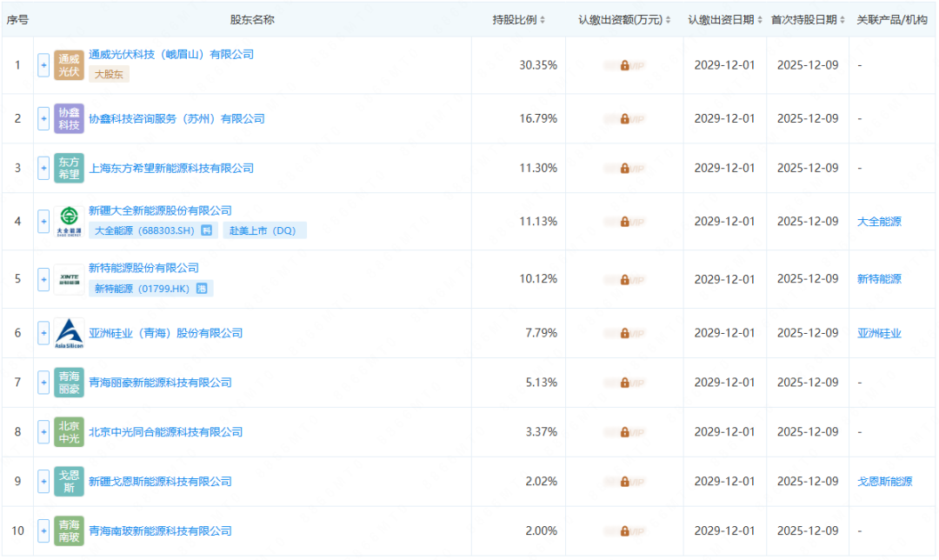Open the 亚洲硅业 related institution link

tap(878, 331)
